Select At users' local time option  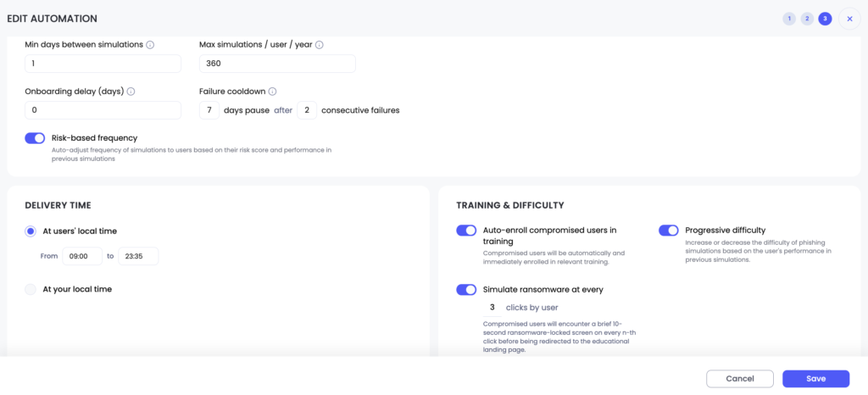click(x=31, y=231)
